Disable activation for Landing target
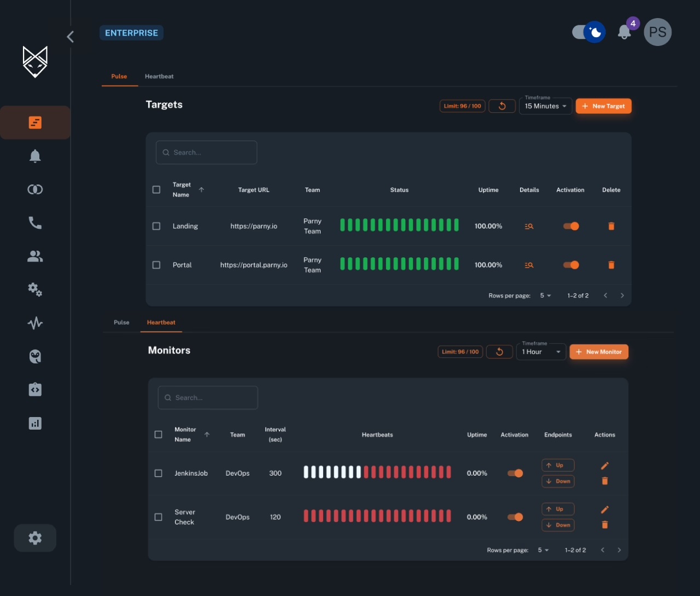Viewport: 700px width, 596px height. coord(571,226)
